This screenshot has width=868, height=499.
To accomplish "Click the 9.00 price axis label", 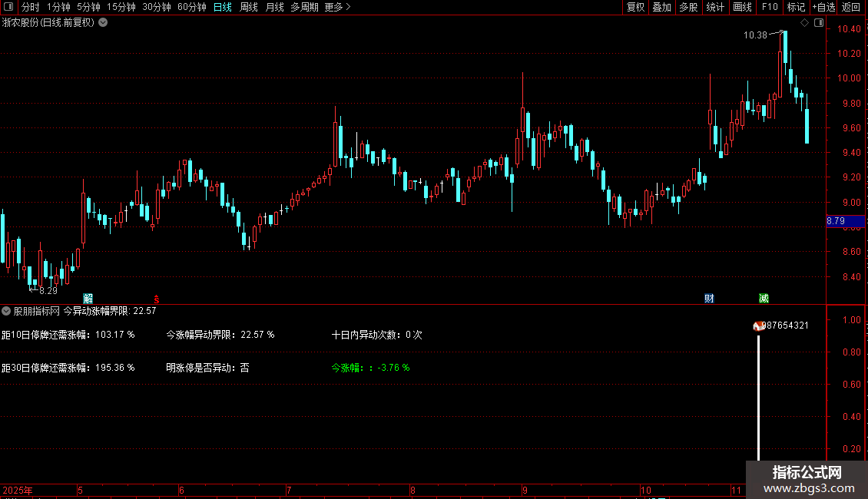I will (852, 202).
